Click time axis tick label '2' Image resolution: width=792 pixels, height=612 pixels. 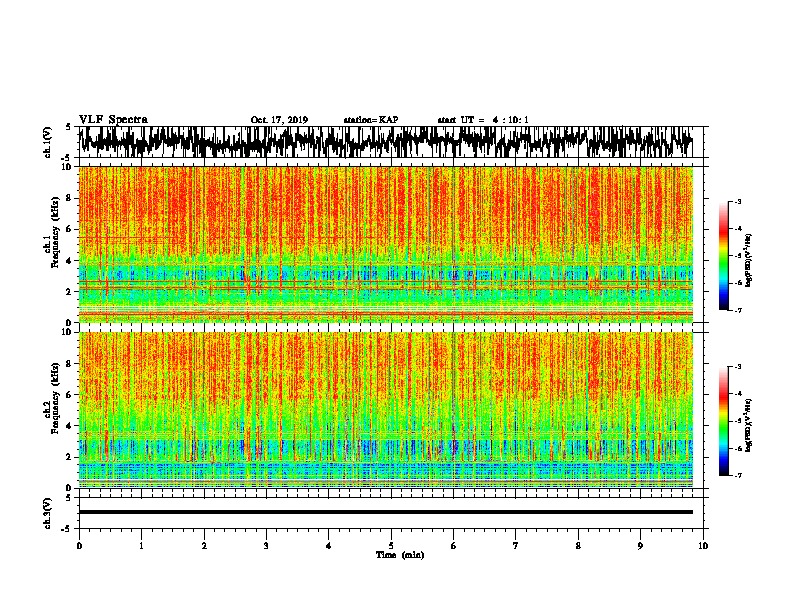click(204, 546)
